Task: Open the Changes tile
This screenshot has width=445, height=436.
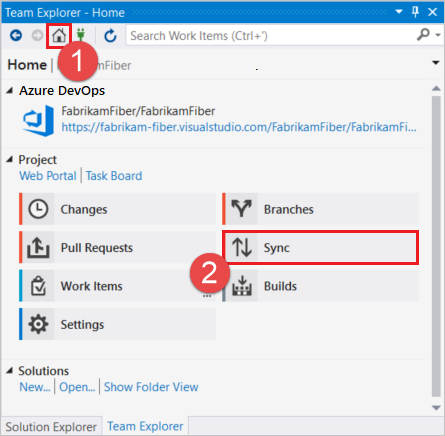Action: 117,209
